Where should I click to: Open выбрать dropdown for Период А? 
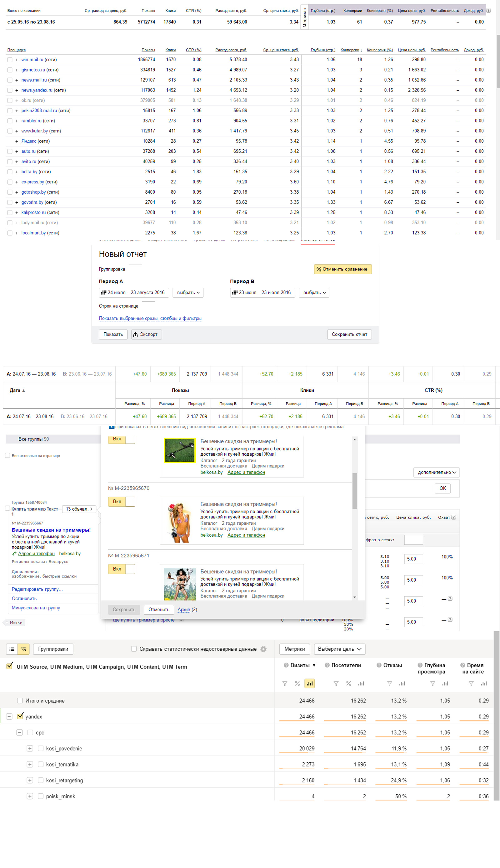tap(188, 292)
